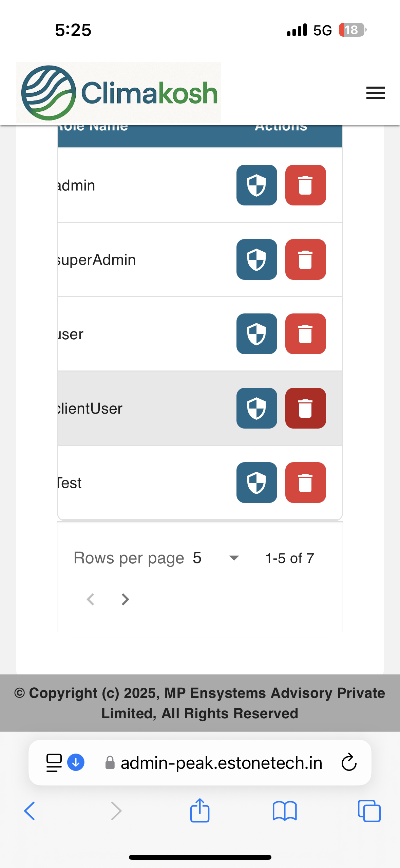This screenshot has height=868, width=400.
Task: Go to the next page of roles
Action: (x=125, y=599)
